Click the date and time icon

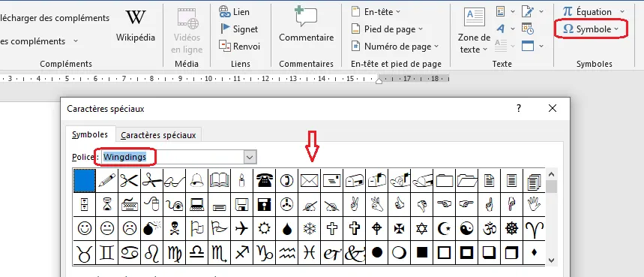528,29
